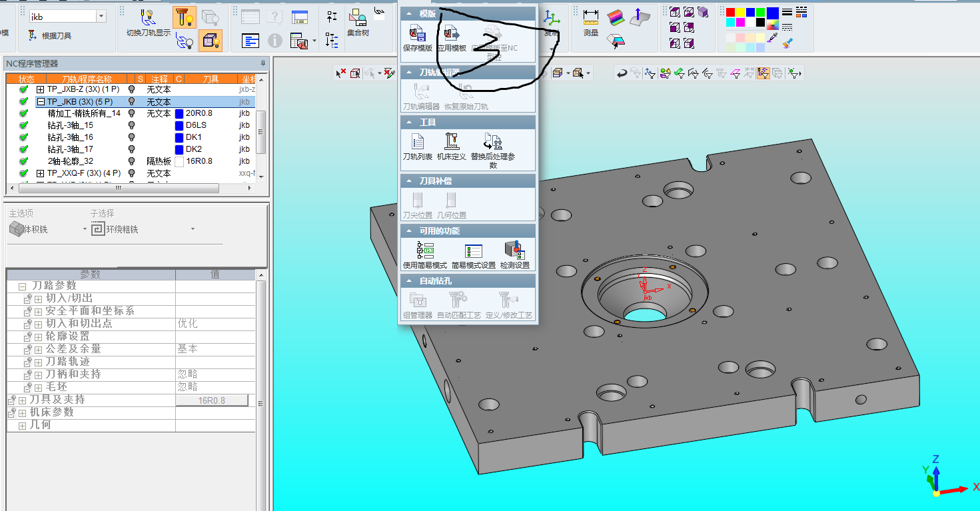Click the blue text lines report icon
Viewport: 980px width, 511px height.
(x=250, y=41)
